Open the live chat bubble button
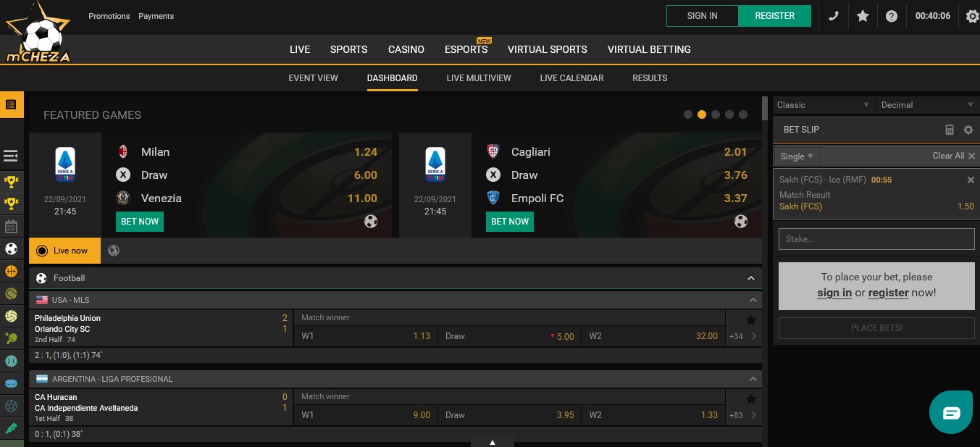Image resolution: width=980 pixels, height=447 pixels. pyautogui.click(x=951, y=412)
